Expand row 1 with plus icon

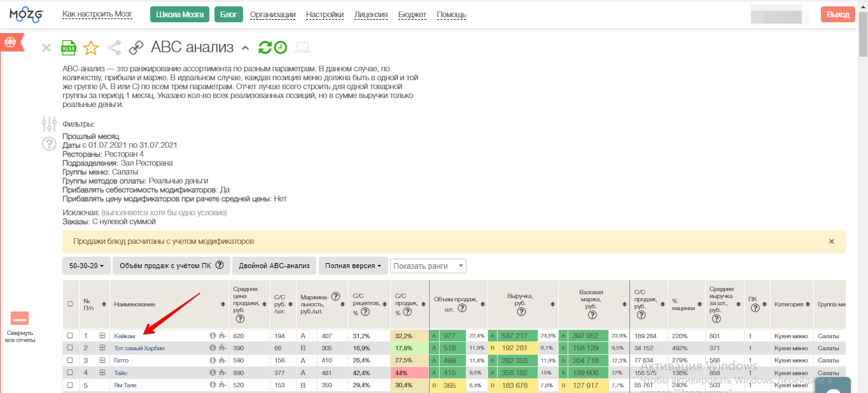pyautogui.click(x=102, y=336)
